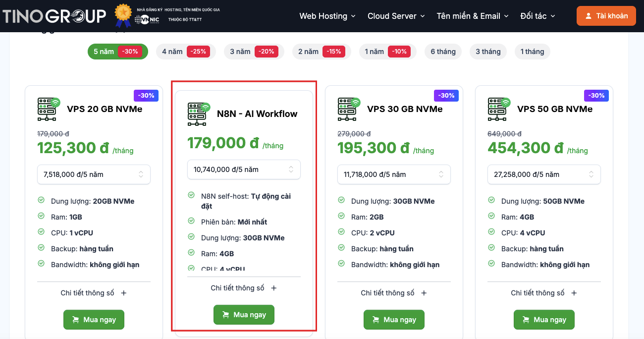
Task: Click the check icon beside N8N self-host
Action: pyautogui.click(x=191, y=195)
